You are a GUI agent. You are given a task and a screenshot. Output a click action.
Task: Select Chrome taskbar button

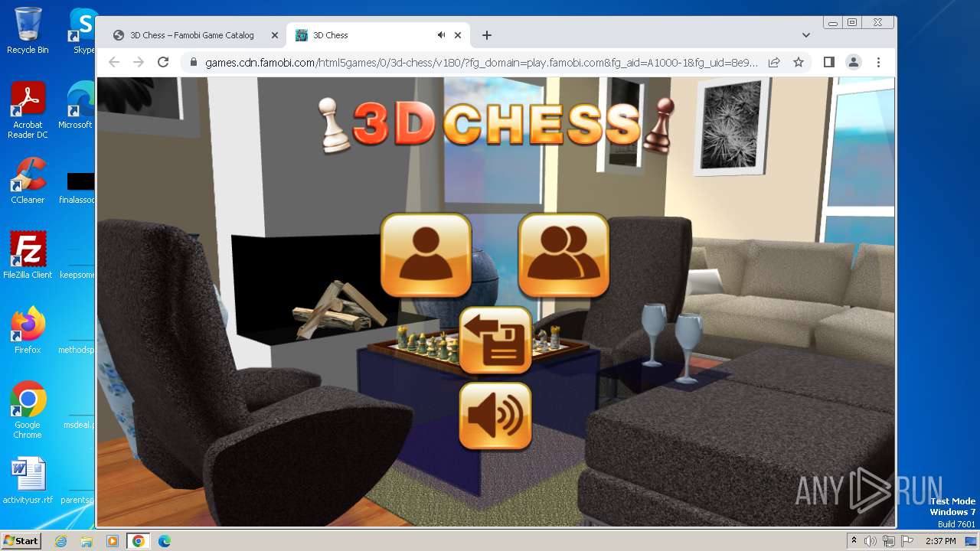[138, 541]
